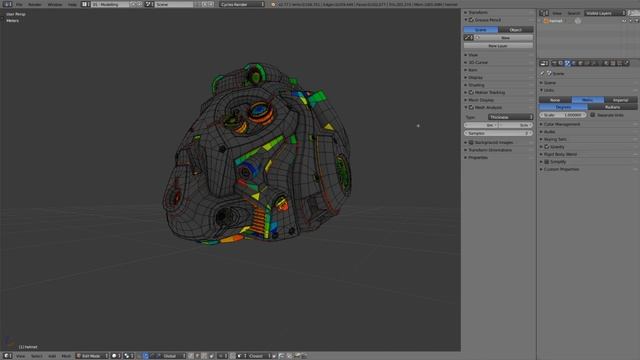Open the Texture properties tab icon
640x360 pixels.
coord(613,63)
